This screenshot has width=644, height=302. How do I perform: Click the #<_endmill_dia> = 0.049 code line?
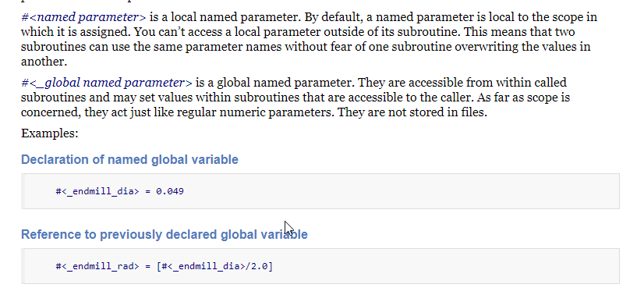119,191
